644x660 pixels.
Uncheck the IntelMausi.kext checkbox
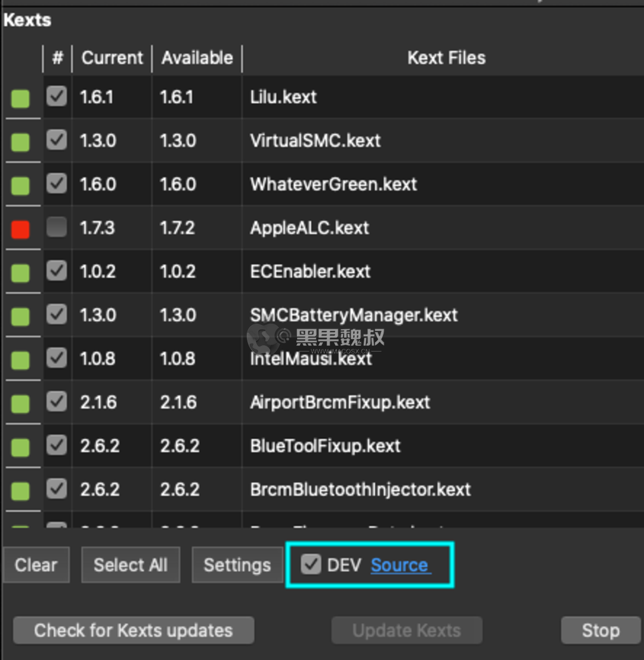[x=57, y=358]
